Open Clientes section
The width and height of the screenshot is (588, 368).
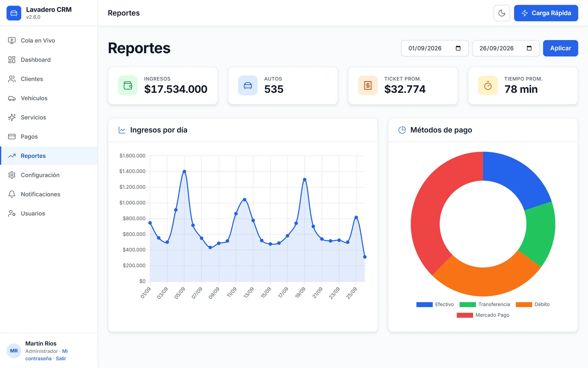pyautogui.click(x=49, y=79)
